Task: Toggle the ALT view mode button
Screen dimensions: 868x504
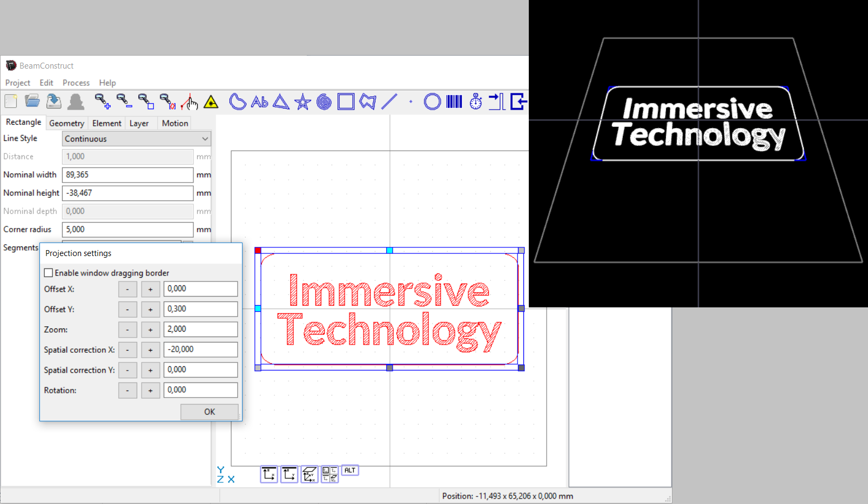Action: click(350, 471)
